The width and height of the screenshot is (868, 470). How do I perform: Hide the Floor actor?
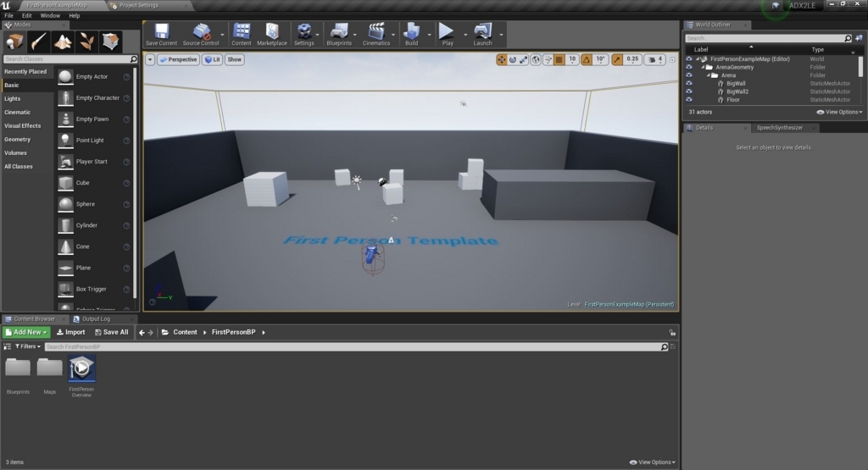[x=689, y=100]
